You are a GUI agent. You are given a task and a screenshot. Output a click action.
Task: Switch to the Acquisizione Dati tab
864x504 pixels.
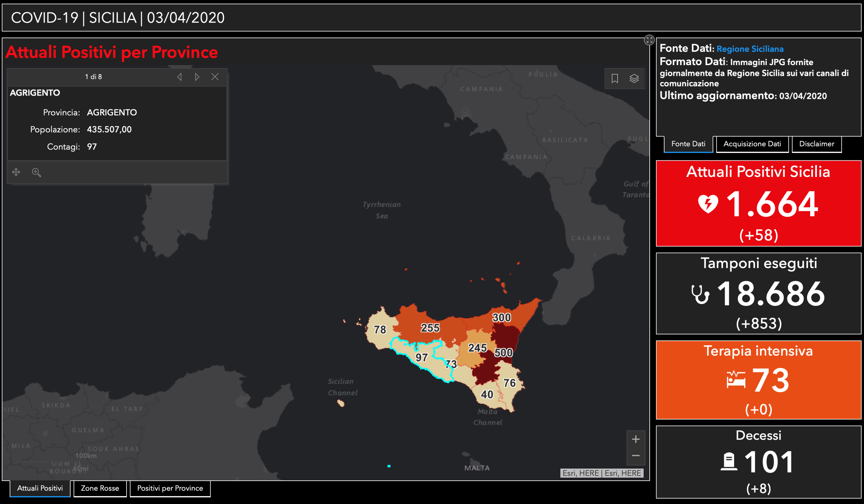(752, 144)
